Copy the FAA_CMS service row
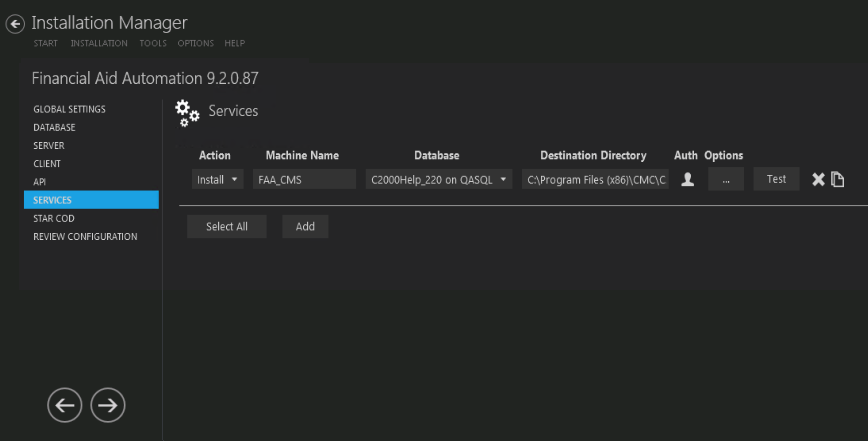The image size is (868, 442). pyautogui.click(x=838, y=179)
